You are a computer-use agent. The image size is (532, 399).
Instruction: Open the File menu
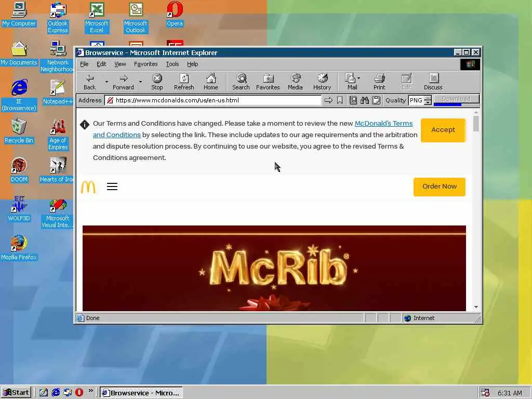pos(84,64)
